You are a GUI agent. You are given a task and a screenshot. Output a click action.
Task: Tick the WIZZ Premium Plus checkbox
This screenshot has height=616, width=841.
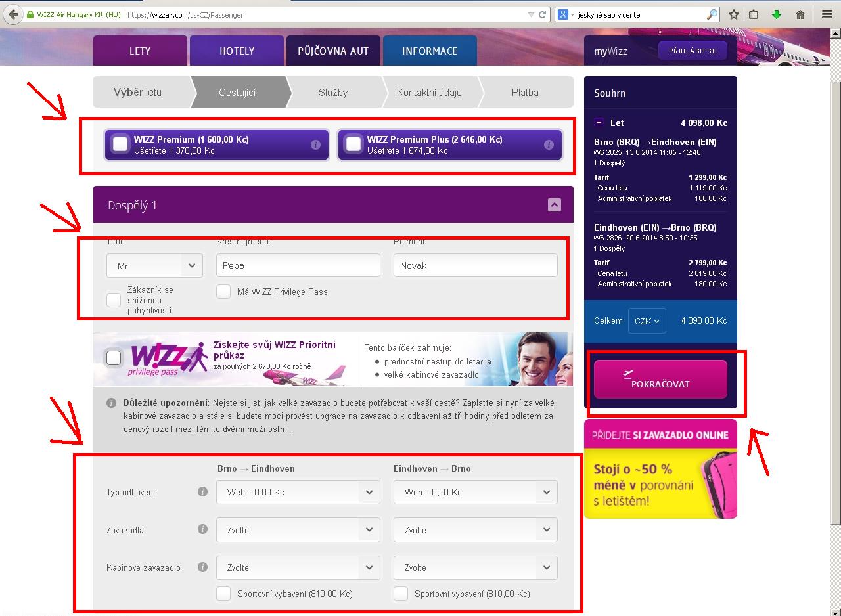[x=353, y=144]
